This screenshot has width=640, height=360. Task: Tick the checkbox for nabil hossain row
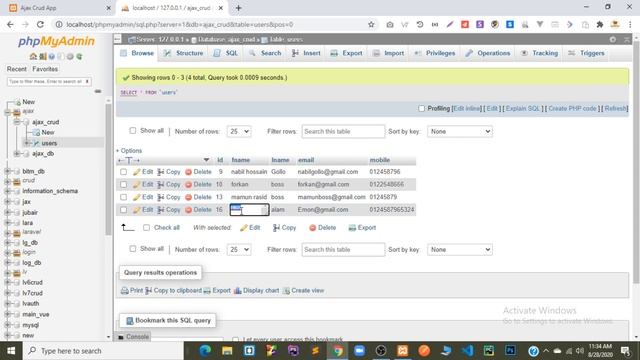coord(123,172)
